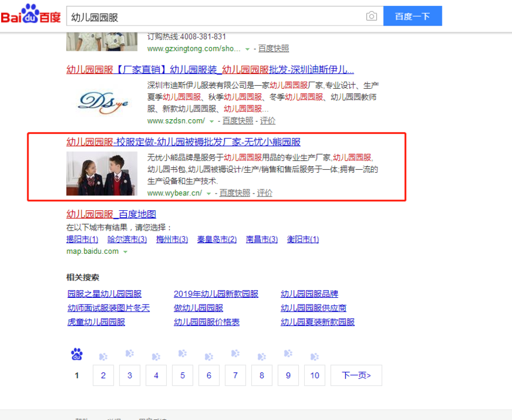512x420 pixels.
Task: Expand dropdown arrow beside gzxingtong URL
Action: tap(248, 49)
